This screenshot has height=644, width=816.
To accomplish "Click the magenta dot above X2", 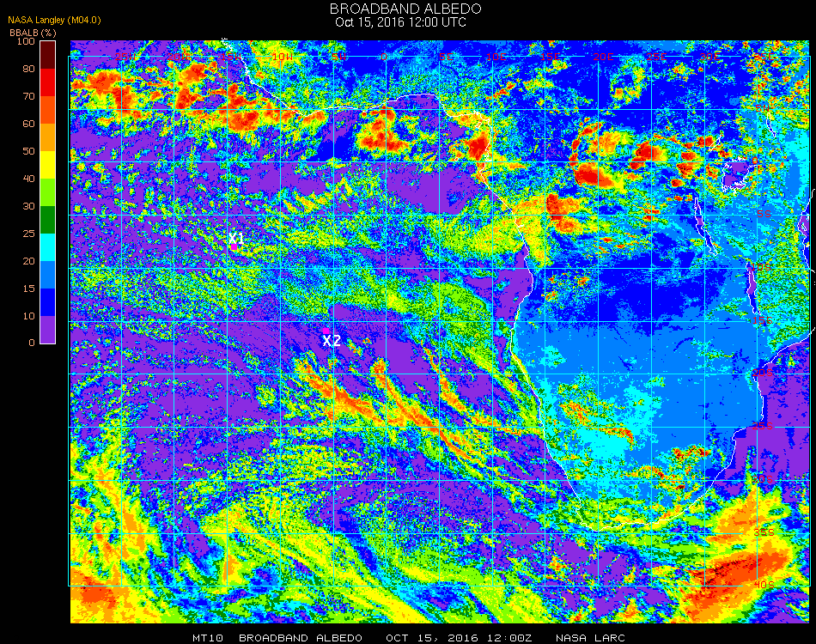I will [326, 331].
